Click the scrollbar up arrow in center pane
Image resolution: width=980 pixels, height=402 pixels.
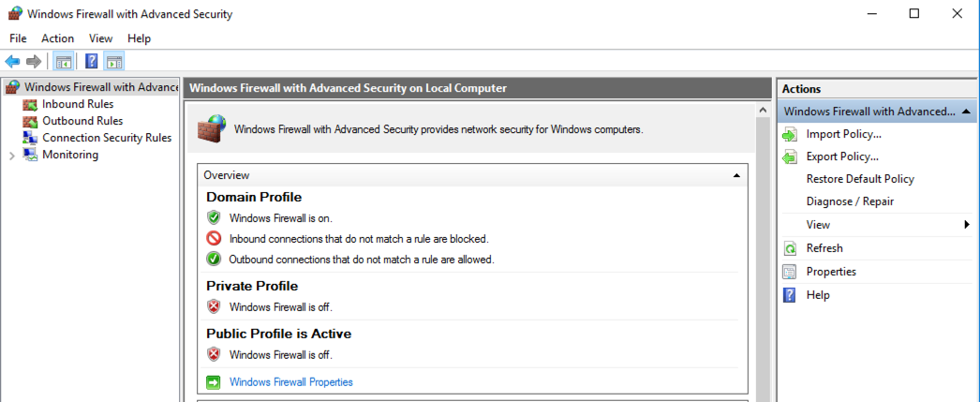coord(761,110)
